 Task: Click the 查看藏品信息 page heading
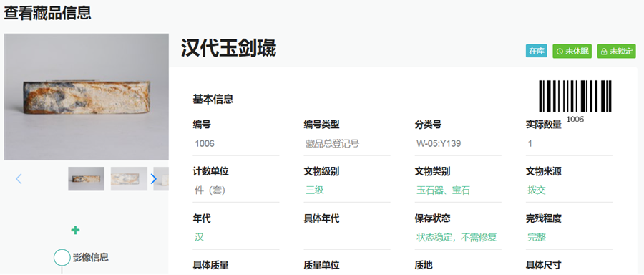48,13
